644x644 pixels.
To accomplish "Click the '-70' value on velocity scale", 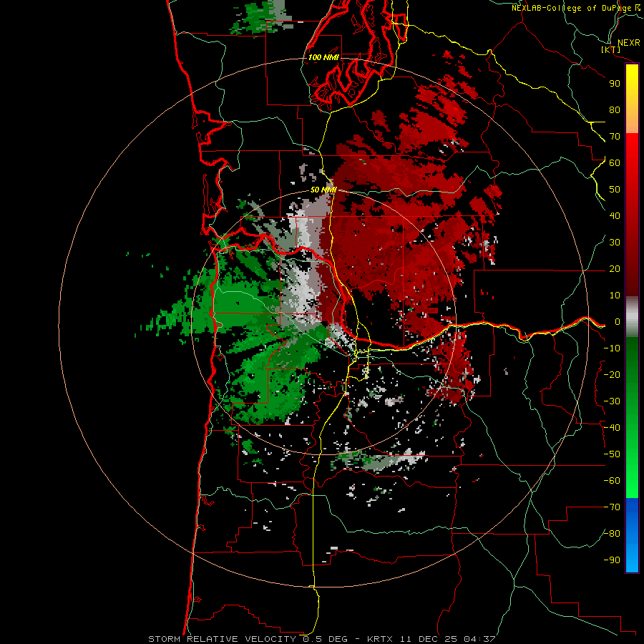I will 612,507.
